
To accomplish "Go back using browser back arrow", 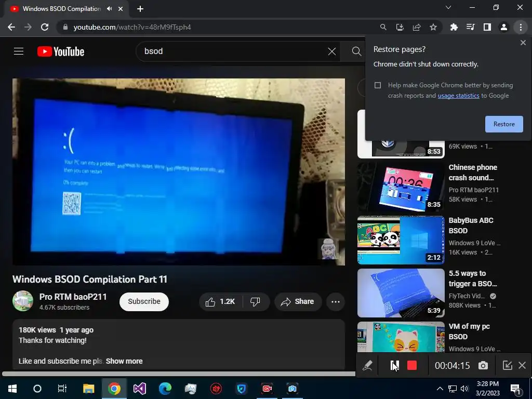I will pyautogui.click(x=11, y=27).
